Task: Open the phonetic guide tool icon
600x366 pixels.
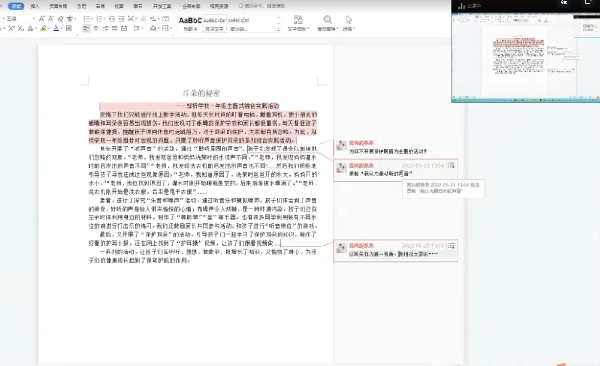Action: click(x=70, y=18)
